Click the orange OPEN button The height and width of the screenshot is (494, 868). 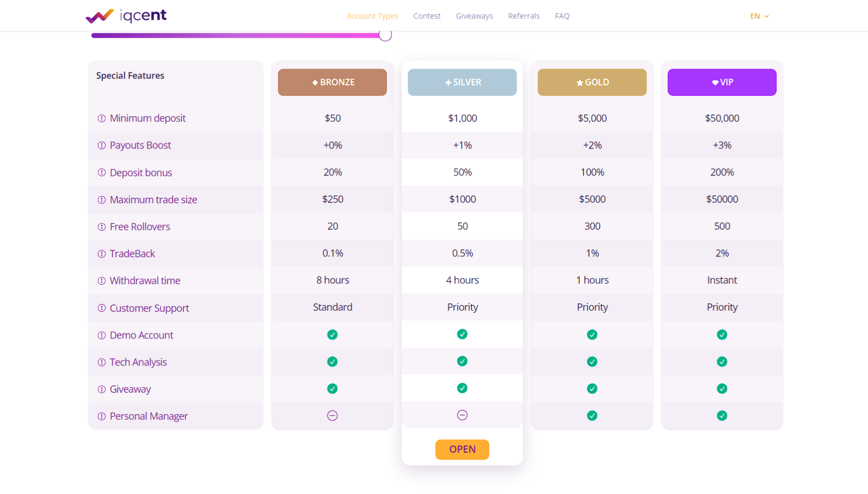pos(462,449)
